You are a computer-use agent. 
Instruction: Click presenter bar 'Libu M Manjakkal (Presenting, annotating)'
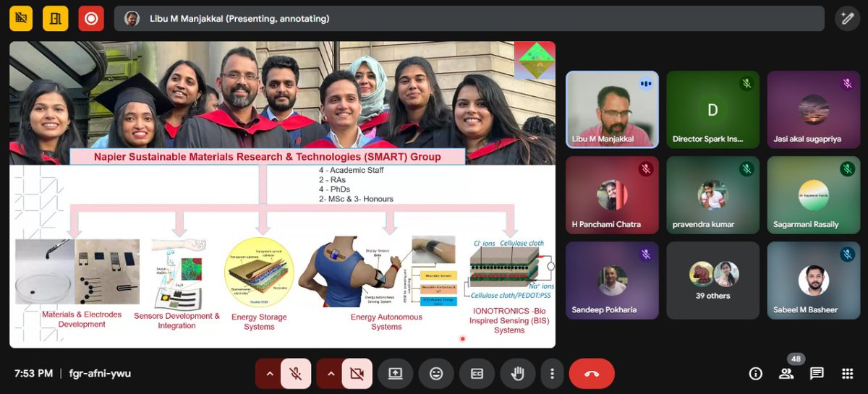[469, 18]
